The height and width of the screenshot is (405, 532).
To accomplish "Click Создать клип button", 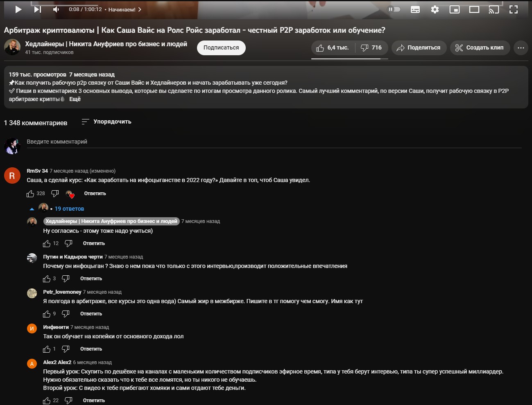I will (480, 48).
